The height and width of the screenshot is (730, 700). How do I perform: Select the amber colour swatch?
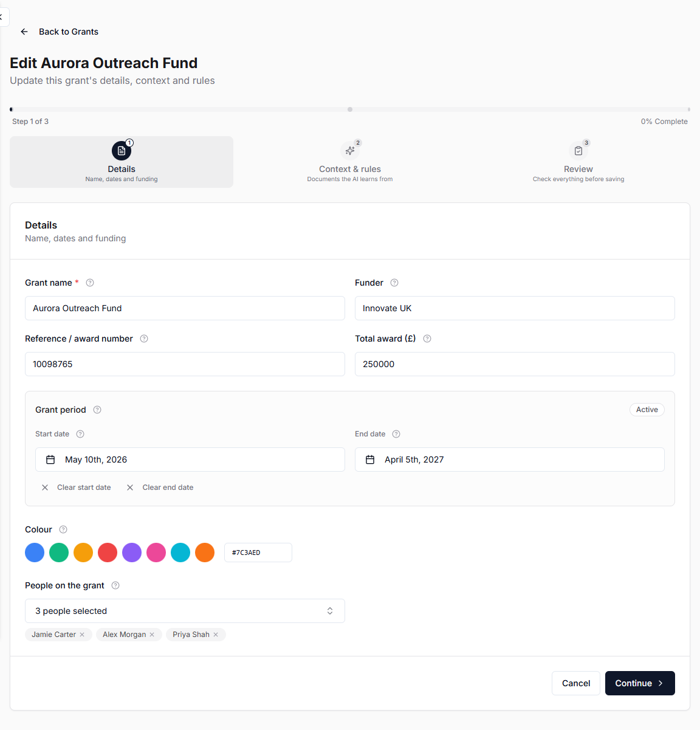click(x=83, y=553)
